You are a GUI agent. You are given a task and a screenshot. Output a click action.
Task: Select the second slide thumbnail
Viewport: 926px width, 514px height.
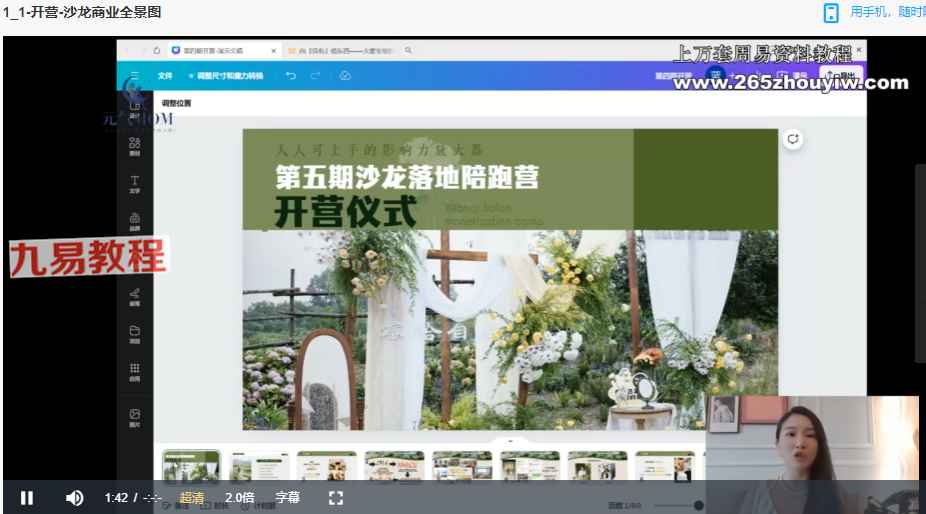[x=258, y=466]
